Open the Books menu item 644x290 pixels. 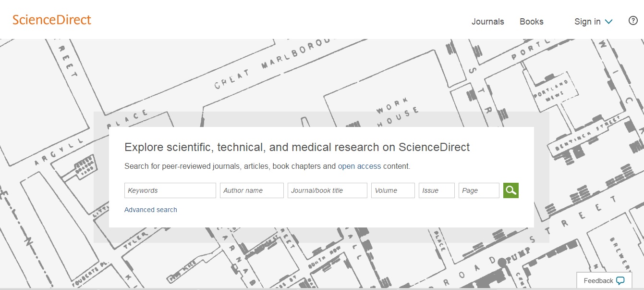(531, 22)
